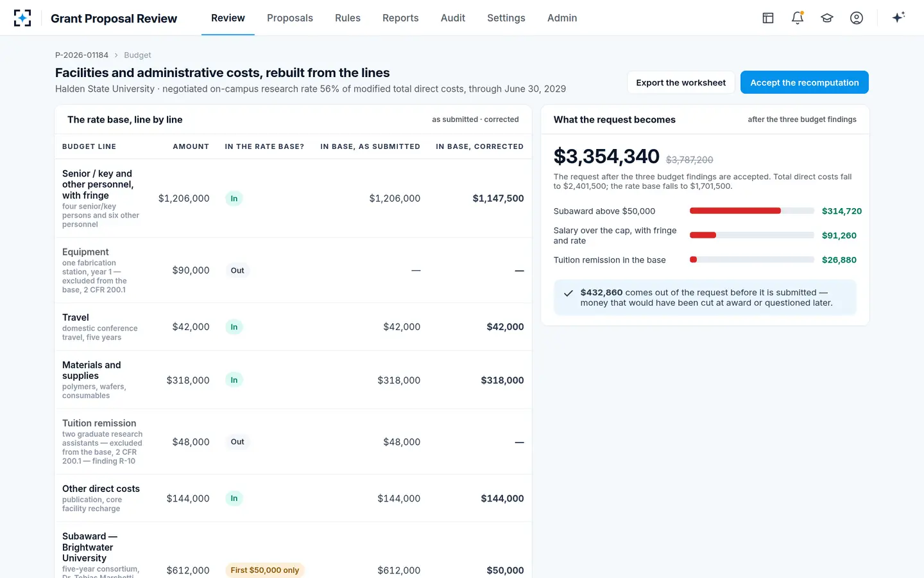
Task: Open the Reports tab
Action: [400, 18]
